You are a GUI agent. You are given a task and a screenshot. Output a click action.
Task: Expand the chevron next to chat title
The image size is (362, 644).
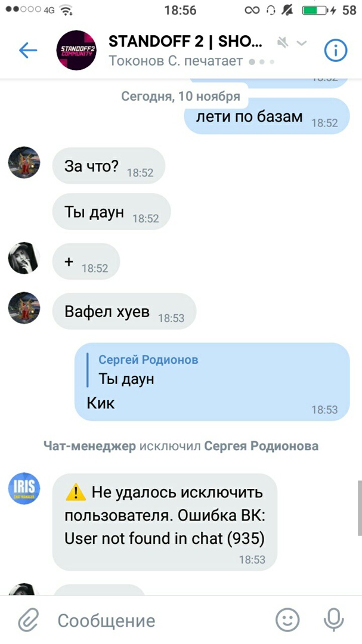click(302, 43)
